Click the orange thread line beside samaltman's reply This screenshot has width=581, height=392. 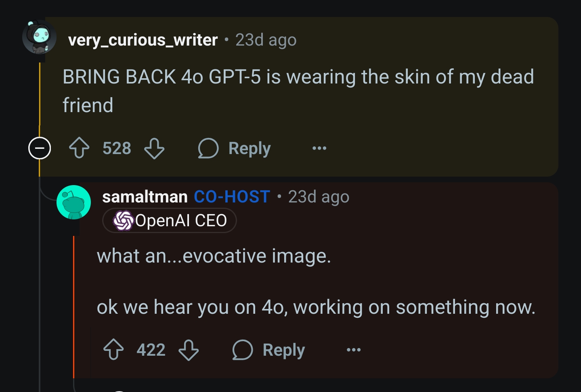(x=74, y=307)
